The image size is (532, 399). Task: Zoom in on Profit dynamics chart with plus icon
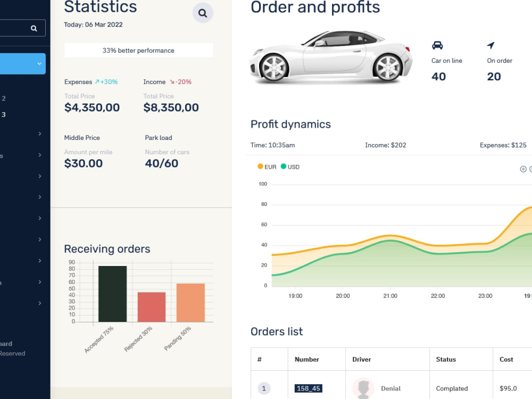[x=523, y=169]
